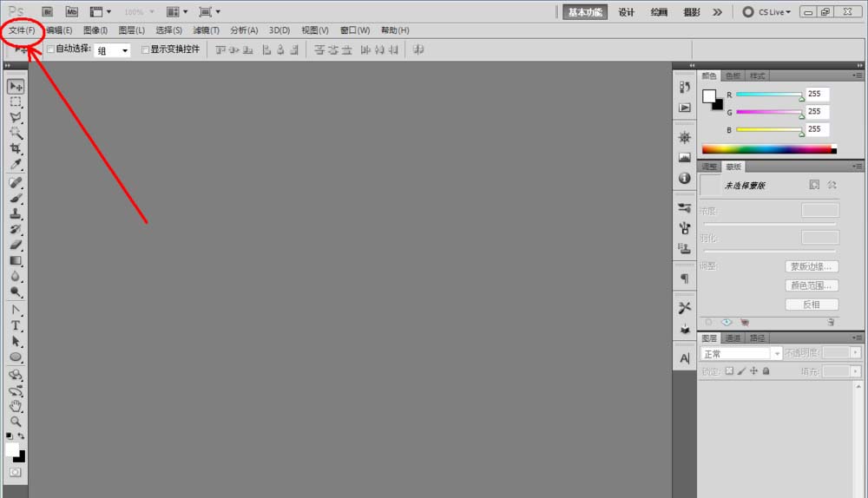This screenshot has height=498, width=868.
Task: Enable the 自动选择 checkbox
Action: coord(51,49)
